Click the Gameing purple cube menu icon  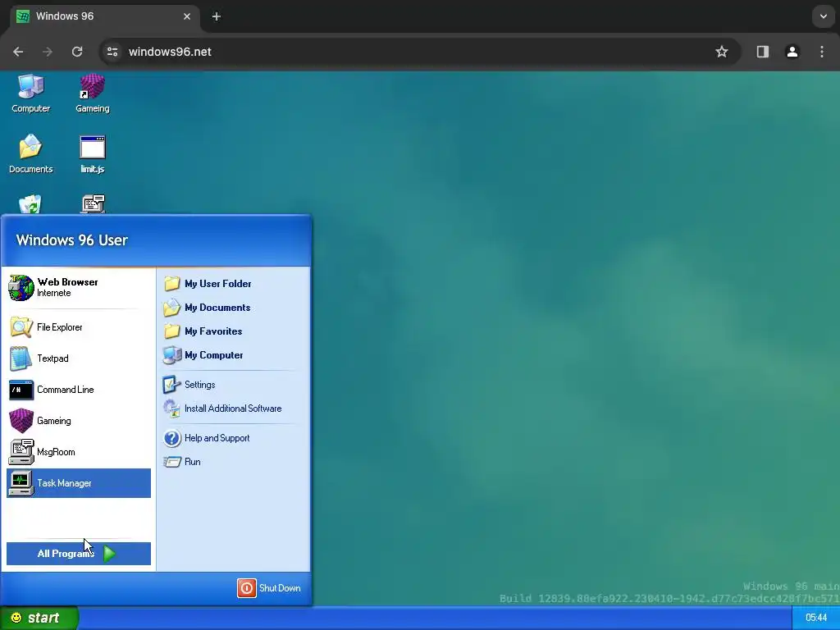coord(21,421)
